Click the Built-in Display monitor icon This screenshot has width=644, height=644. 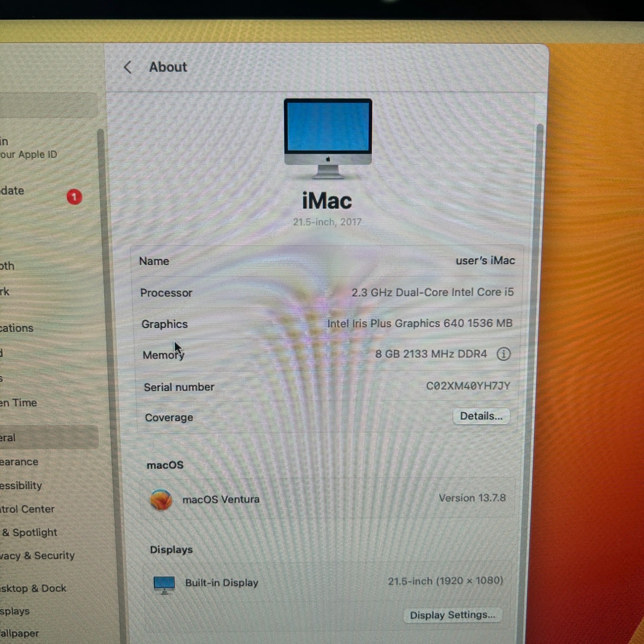point(164,585)
